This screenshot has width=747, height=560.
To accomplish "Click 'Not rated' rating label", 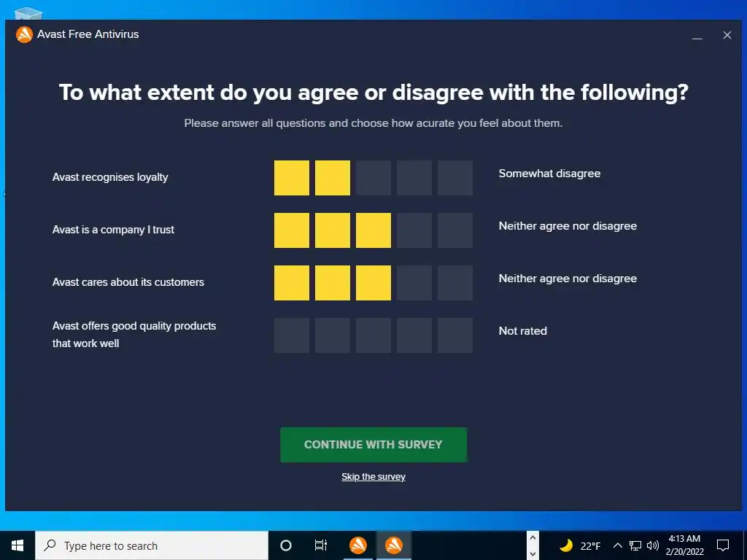I will (522, 331).
